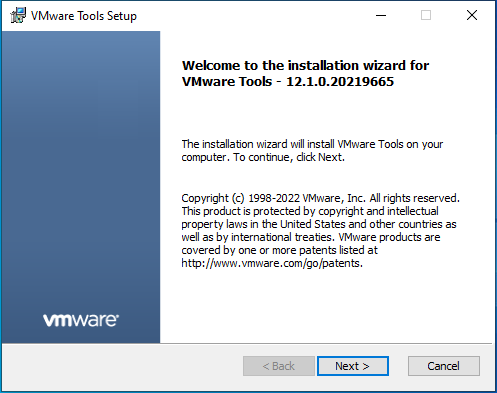Viewport: 497px width, 393px height.
Task: Click the 'VMware Tools Setup' title bar text
Action: point(84,16)
